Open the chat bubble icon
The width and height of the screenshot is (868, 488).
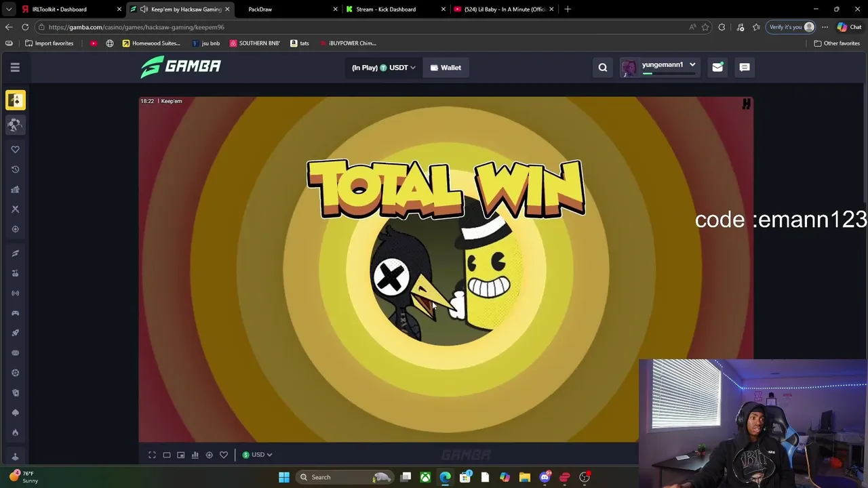coord(744,67)
